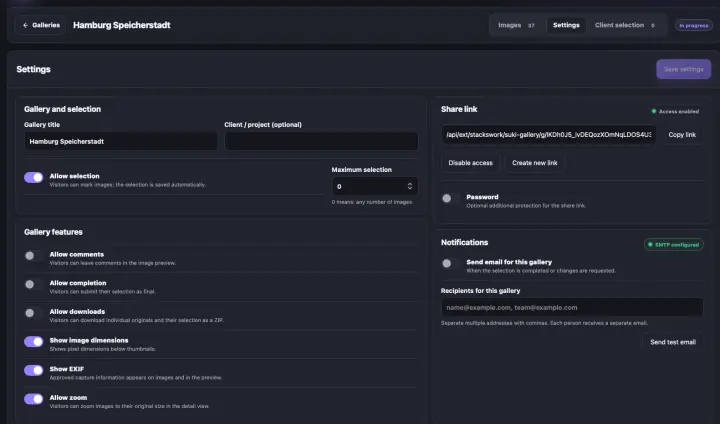This screenshot has height=424, width=720.
Task: Disable the Allow selection toggle
Action: 34,177
